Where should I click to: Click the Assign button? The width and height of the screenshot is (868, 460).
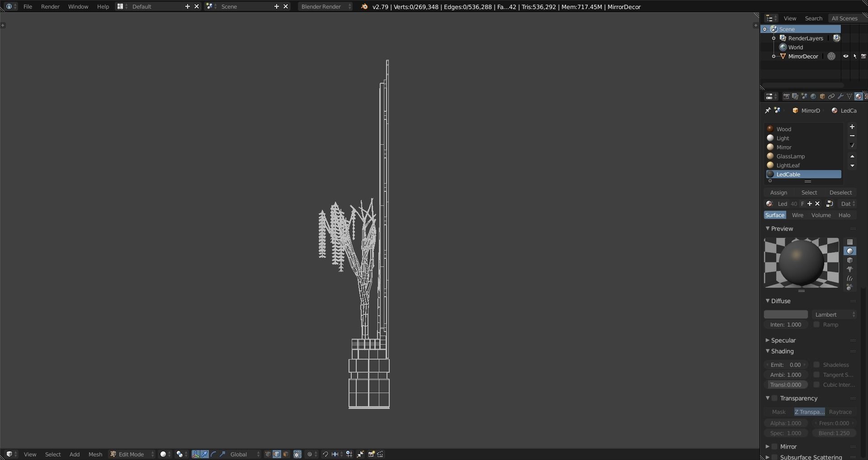point(778,192)
